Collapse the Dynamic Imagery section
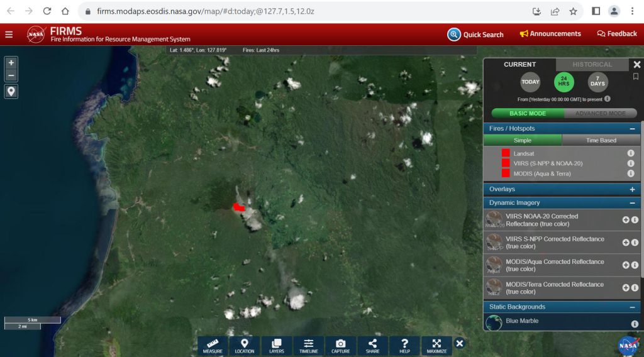 (x=632, y=203)
